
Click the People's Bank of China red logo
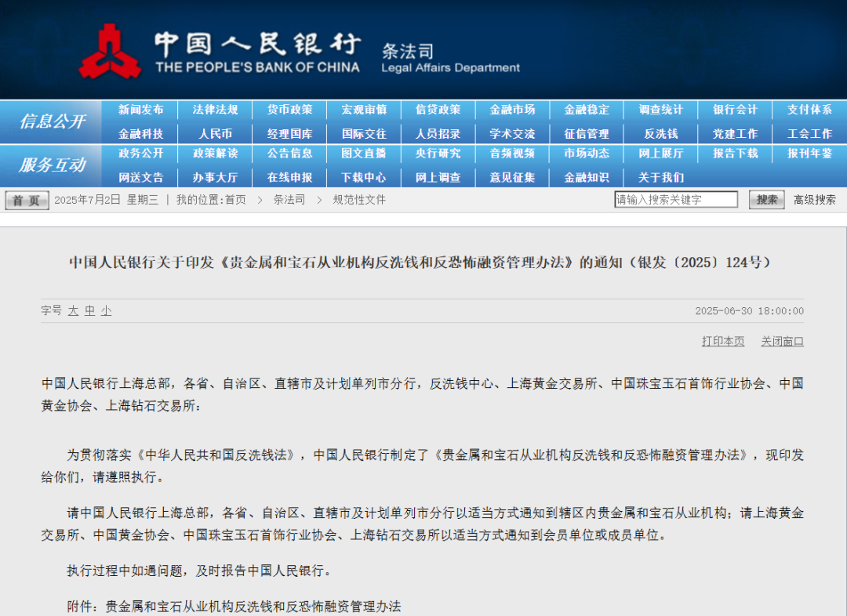click(x=110, y=51)
